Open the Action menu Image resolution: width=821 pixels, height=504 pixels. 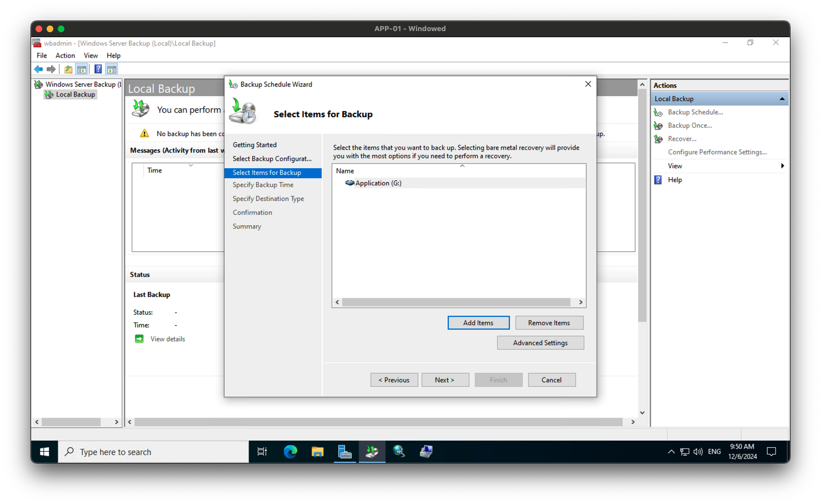[x=65, y=55]
